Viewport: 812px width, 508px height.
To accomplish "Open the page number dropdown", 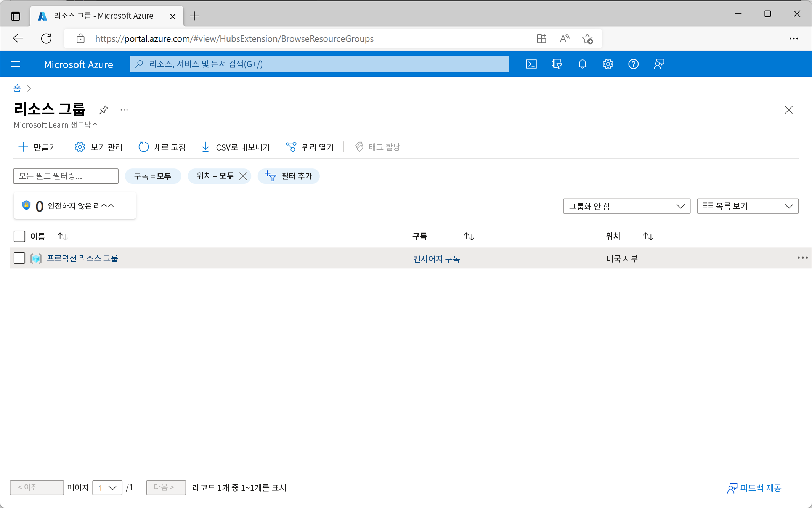I will (x=107, y=488).
